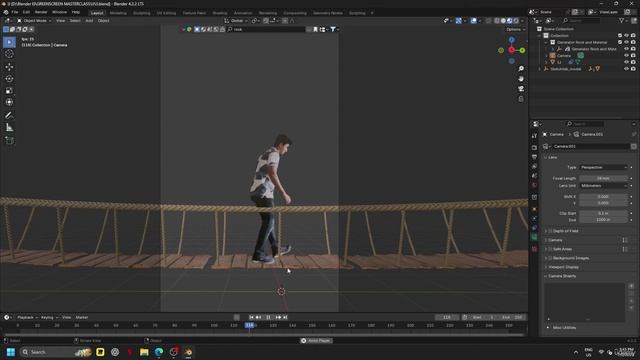
Task: Click the asset browser bookmark icon
Action: (315, 29)
